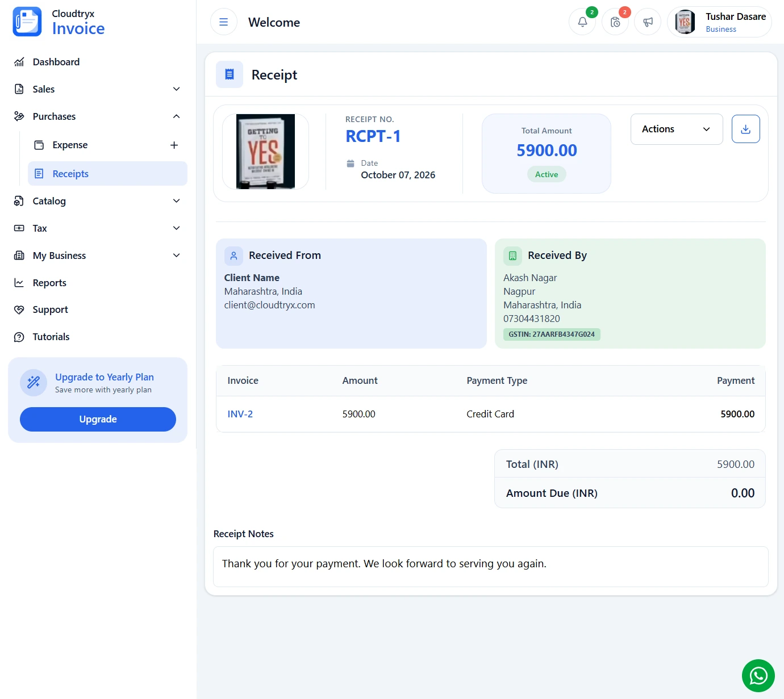Click the receipt notes text box
Image resolution: width=784 pixels, height=699 pixels.
tap(491, 567)
